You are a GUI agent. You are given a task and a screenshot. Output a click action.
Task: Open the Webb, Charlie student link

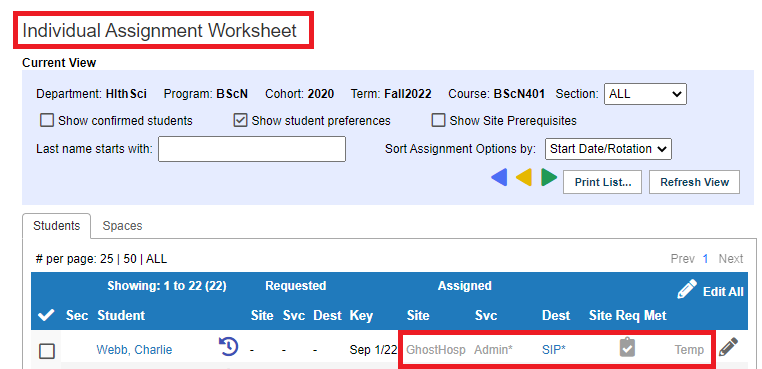coord(134,350)
